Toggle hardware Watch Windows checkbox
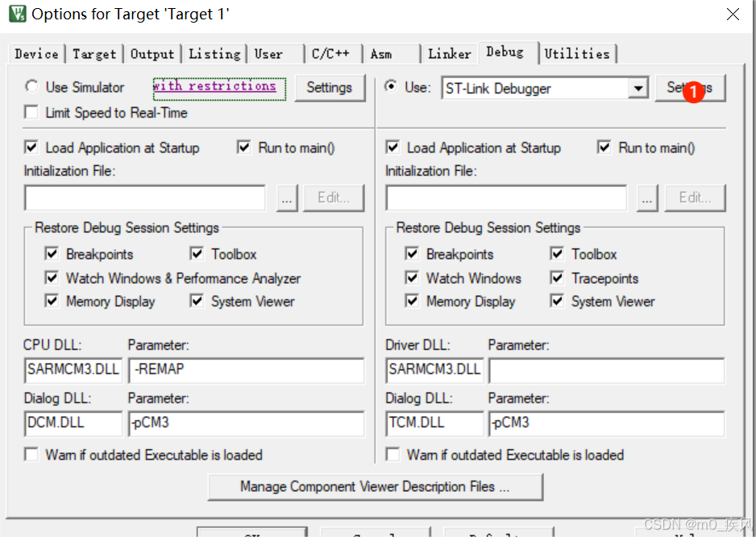756x537 pixels. (412, 278)
